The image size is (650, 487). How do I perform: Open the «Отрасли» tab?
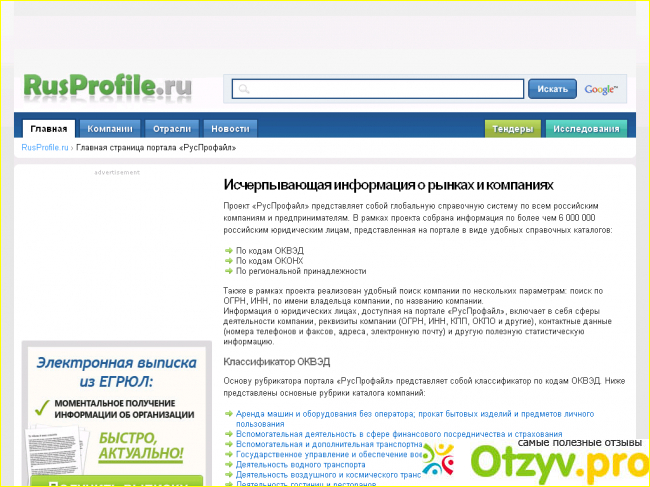click(172, 129)
